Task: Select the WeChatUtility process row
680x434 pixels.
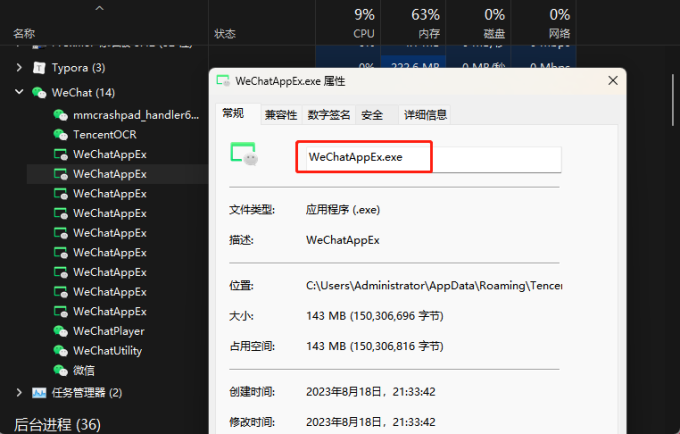Action: click(x=118, y=351)
